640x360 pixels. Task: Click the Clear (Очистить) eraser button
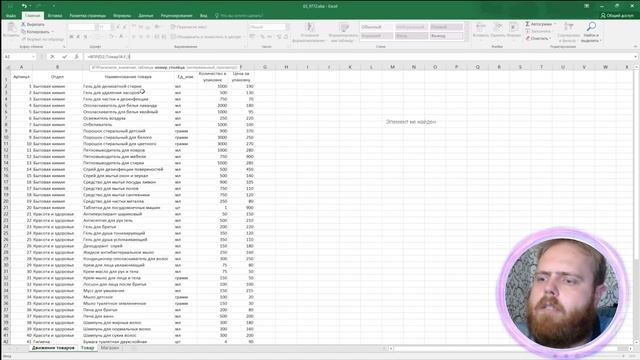click(x=538, y=38)
